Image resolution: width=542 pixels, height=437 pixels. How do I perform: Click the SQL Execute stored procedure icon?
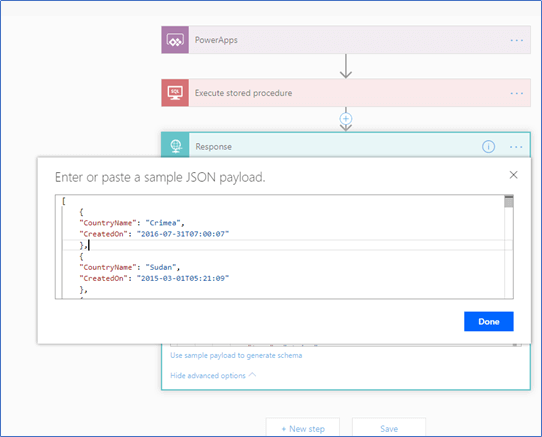click(x=175, y=93)
